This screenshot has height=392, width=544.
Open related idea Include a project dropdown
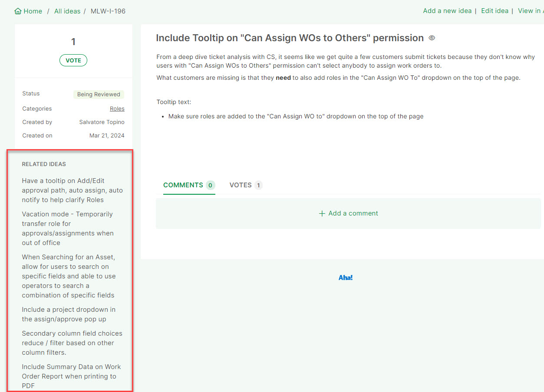69,314
